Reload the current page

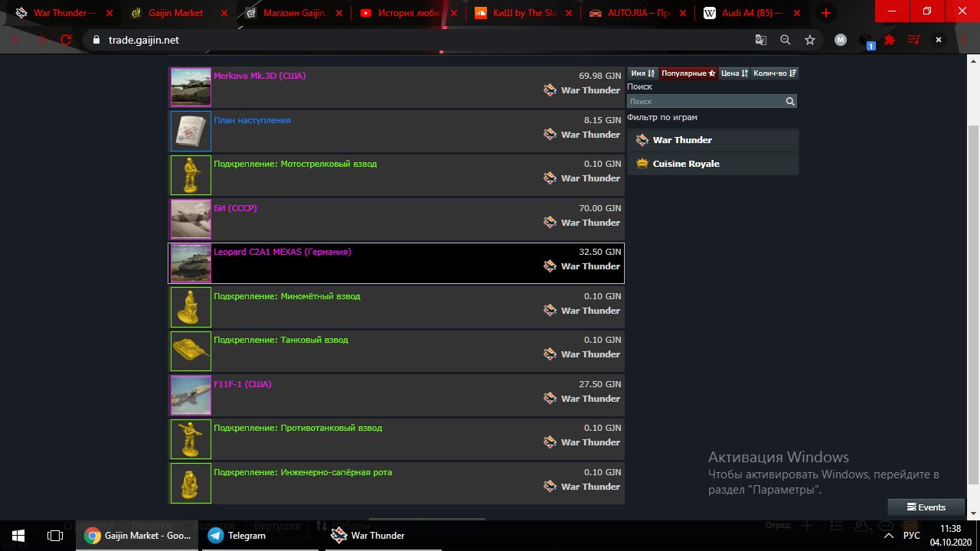click(x=66, y=40)
